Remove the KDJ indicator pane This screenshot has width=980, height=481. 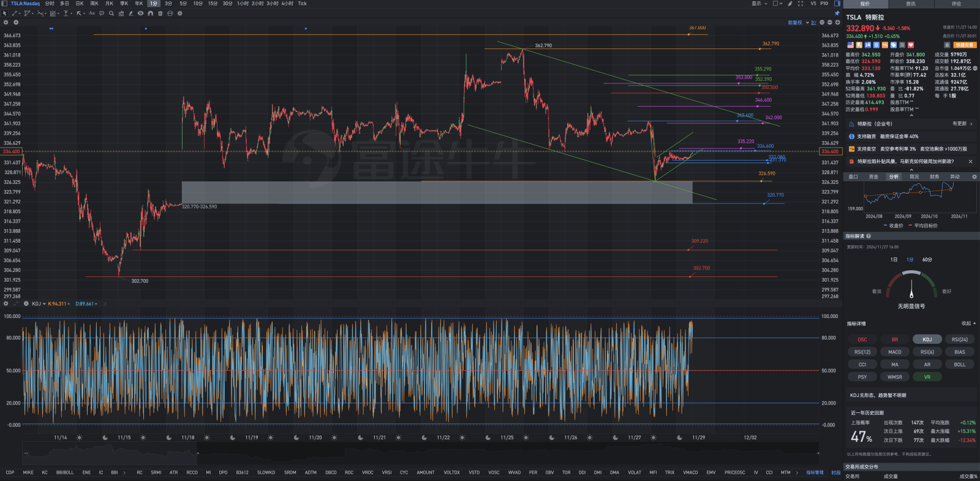point(26,303)
